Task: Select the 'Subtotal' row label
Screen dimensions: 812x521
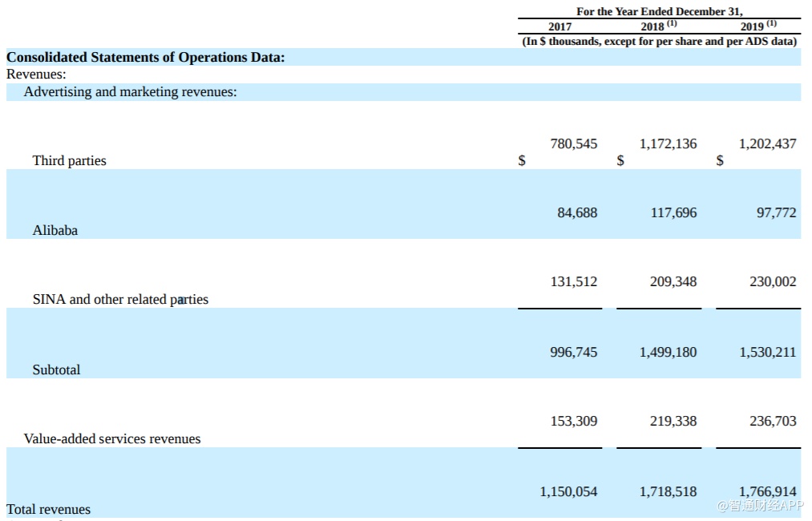Action: 56,370
